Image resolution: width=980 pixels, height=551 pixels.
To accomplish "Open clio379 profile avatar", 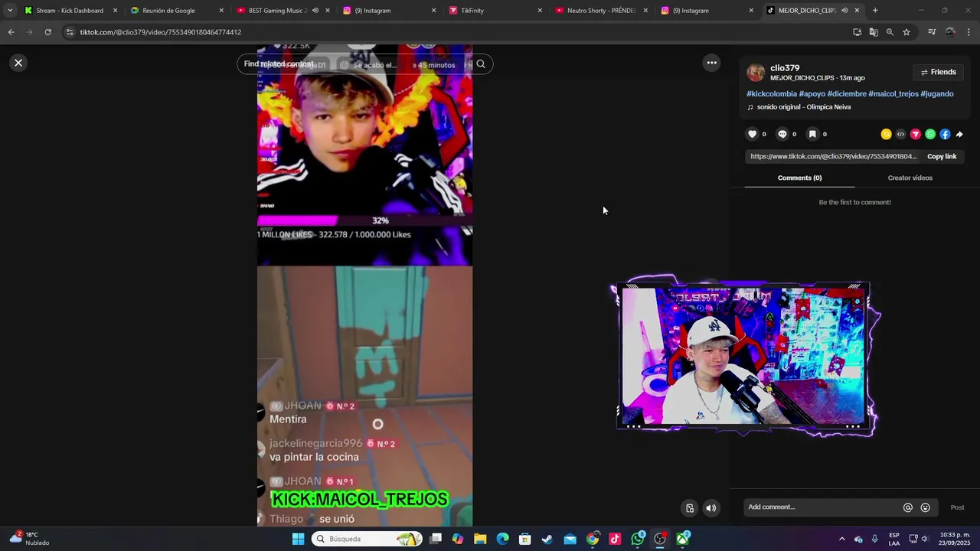I will [x=756, y=73].
